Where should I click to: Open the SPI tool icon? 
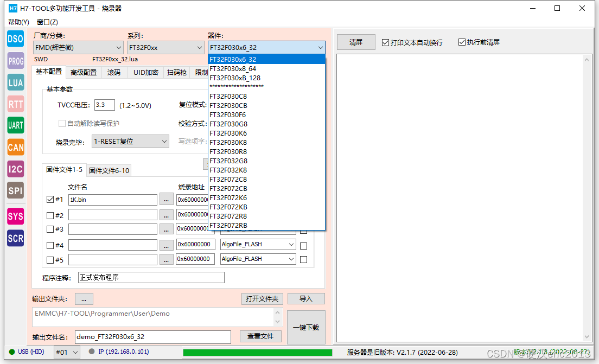point(16,190)
